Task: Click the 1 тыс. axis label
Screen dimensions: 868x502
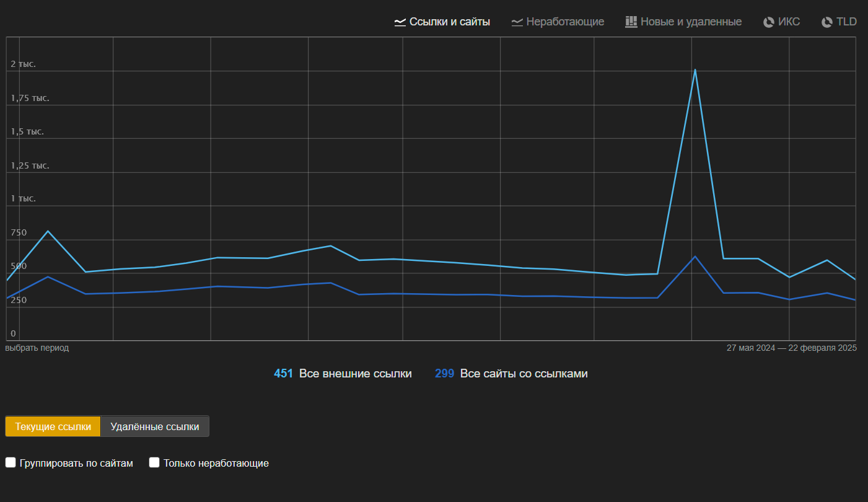Action: [24, 198]
